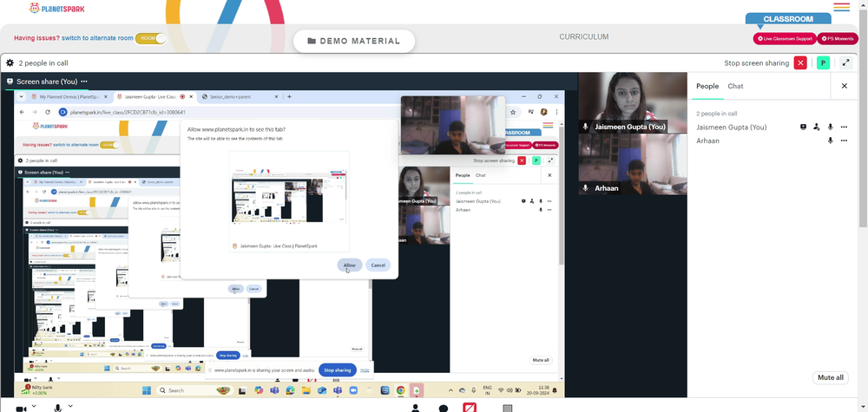Image resolution: width=868 pixels, height=412 pixels.
Task: Toggle the alternate ROOM switch
Action: [x=150, y=38]
